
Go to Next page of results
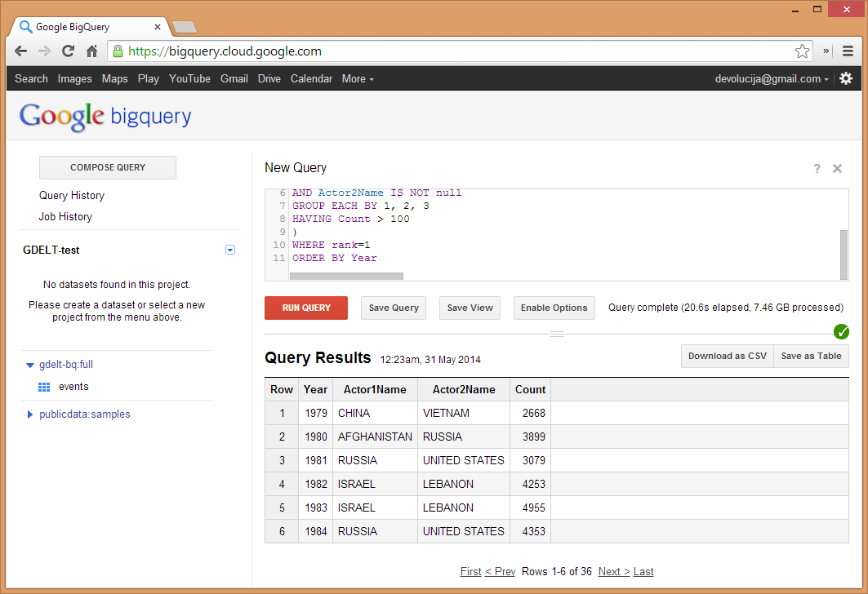coord(614,572)
